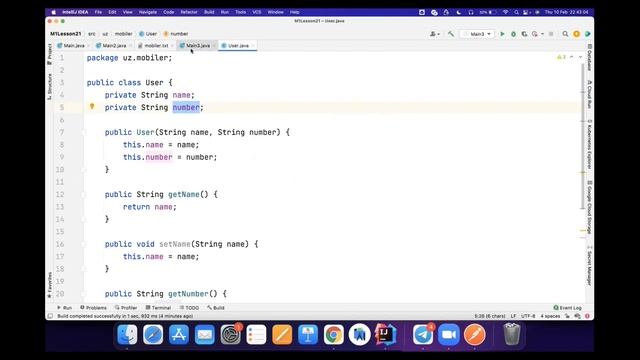Open the TODO tool window

(x=189, y=308)
